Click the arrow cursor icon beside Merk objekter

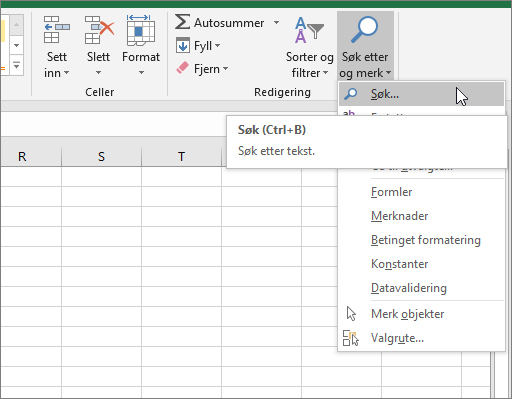(351, 314)
